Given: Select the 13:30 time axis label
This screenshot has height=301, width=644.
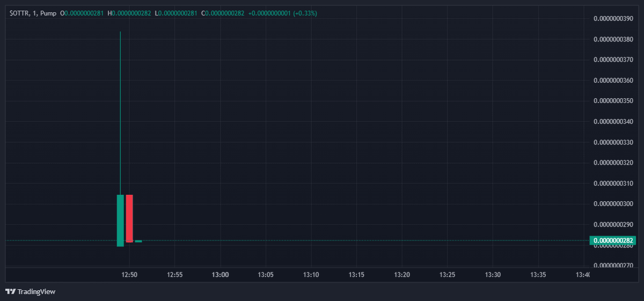Looking at the screenshot, I should pyautogui.click(x=493, y=275).
